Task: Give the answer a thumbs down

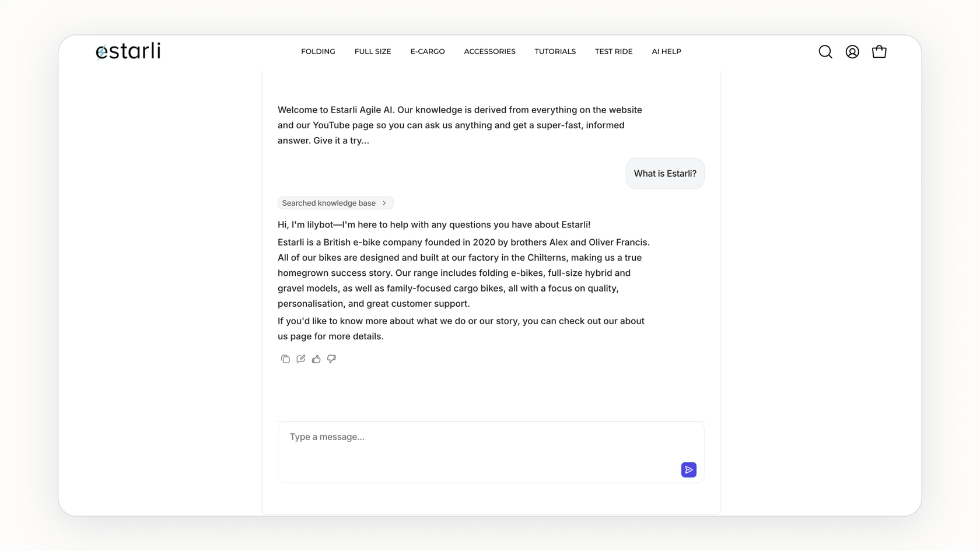Action: click(x=331, y=359)
